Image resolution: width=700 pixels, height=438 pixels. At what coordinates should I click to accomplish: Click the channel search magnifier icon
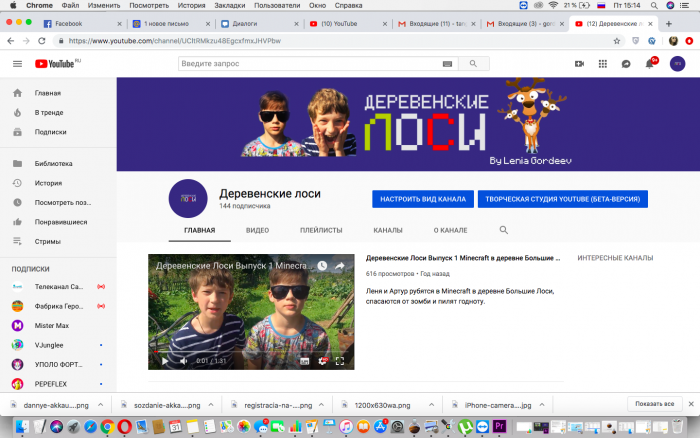(x=504, y=230)
